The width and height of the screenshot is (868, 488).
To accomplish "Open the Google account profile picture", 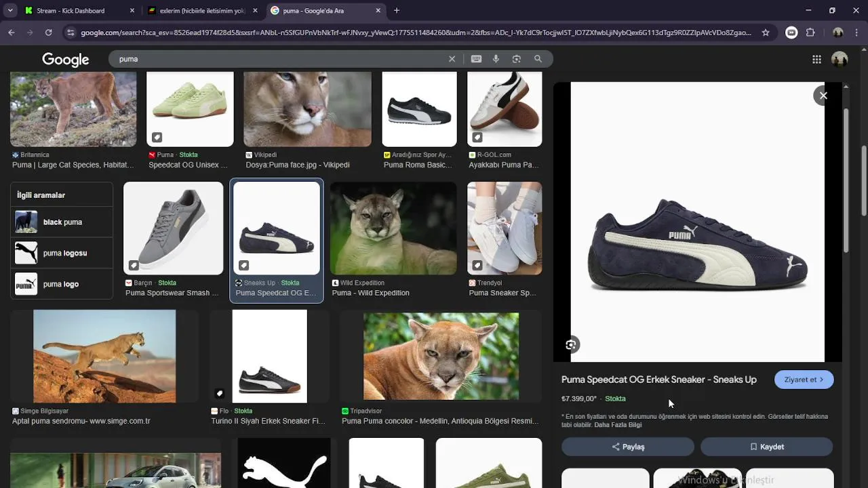I will coord(840,59).
